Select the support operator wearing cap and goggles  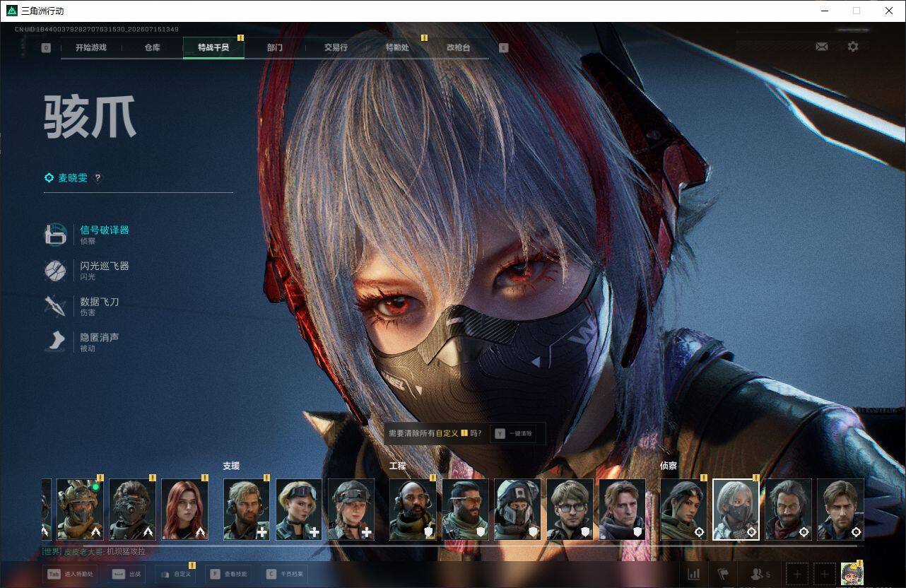click(x=351, y=510)
